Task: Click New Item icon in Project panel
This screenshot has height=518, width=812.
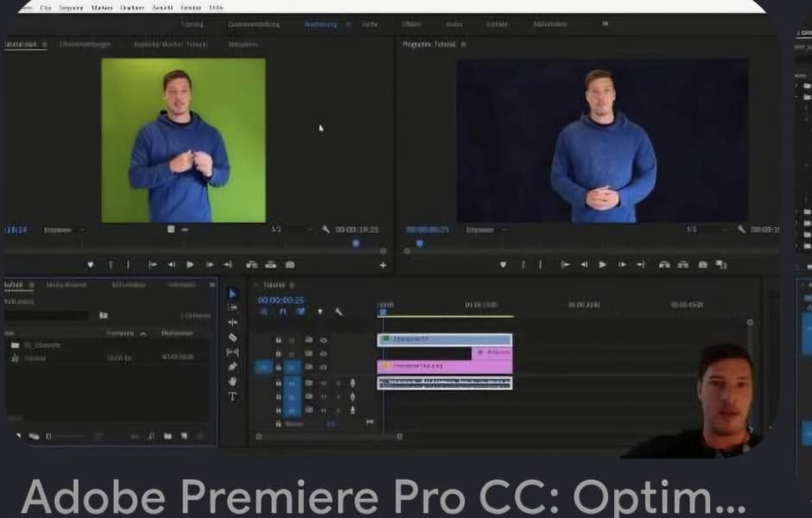Action: click(x=184, y=436)
